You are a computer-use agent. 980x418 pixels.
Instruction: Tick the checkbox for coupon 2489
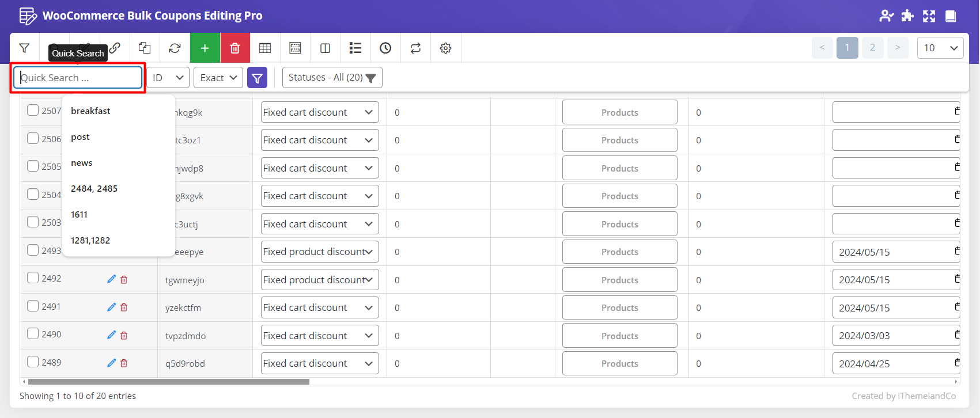click(x=33, y=362)
